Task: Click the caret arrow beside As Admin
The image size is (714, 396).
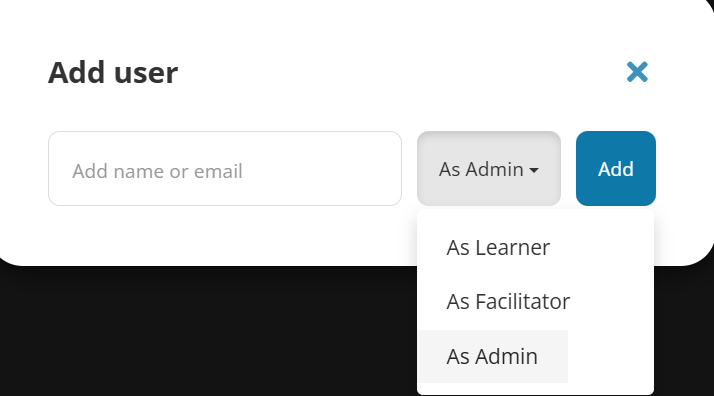Action: [534, 170]
